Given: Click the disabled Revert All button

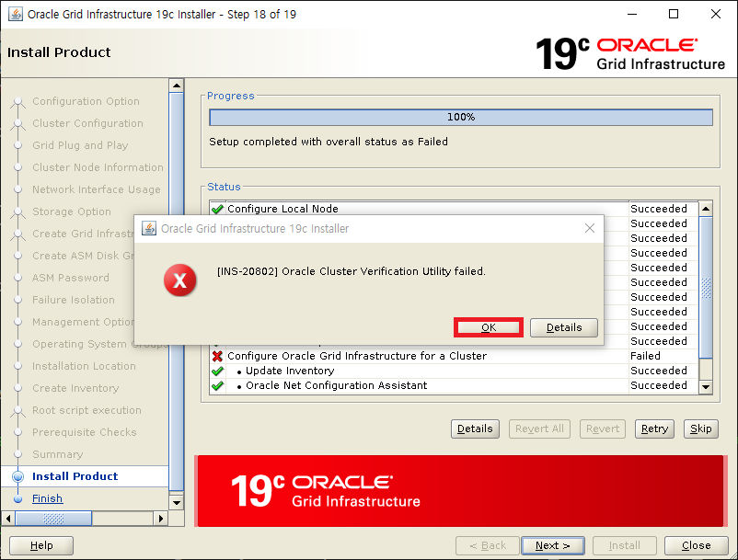Looking at the screenshot, I should point(539,429).
